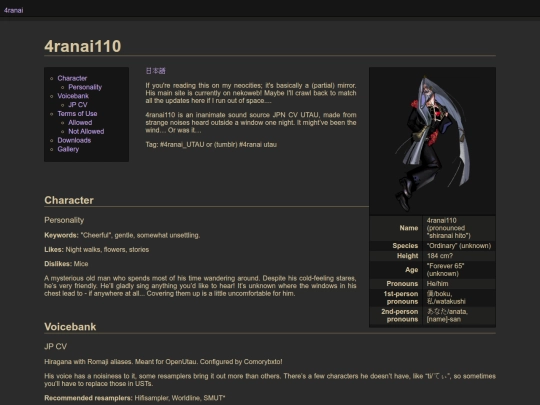Click the boku, watakushi pronoun value
This screenshot has width=540, height=405.
point(446,298)
